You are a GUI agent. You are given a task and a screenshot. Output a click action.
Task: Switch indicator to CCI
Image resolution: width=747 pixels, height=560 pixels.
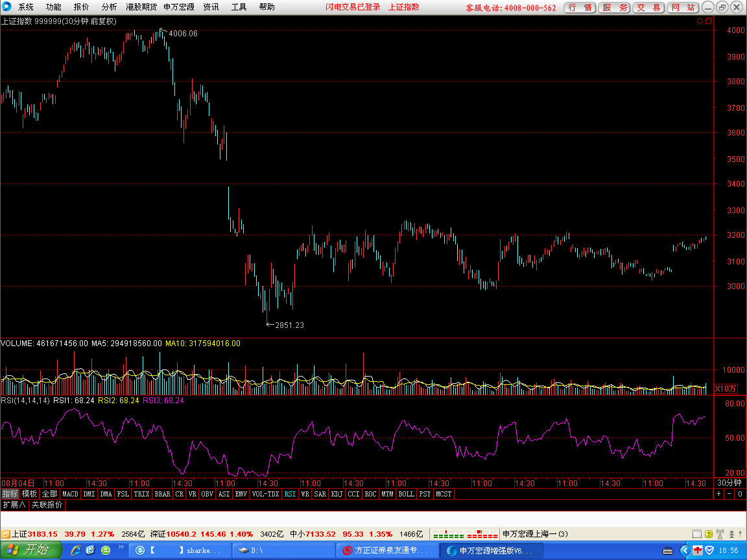coord(353,494)
